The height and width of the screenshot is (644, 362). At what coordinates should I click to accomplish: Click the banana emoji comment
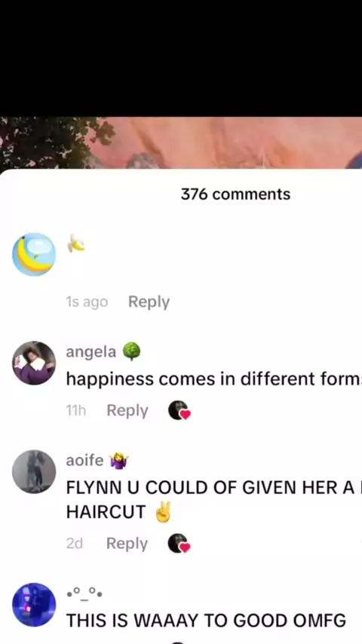76,243
